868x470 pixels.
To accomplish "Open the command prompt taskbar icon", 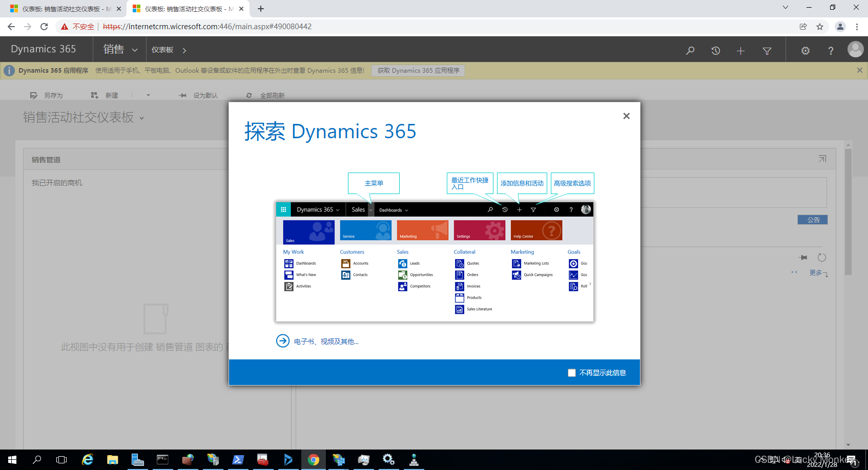I will pyautogui.click(x=162, y=460).
